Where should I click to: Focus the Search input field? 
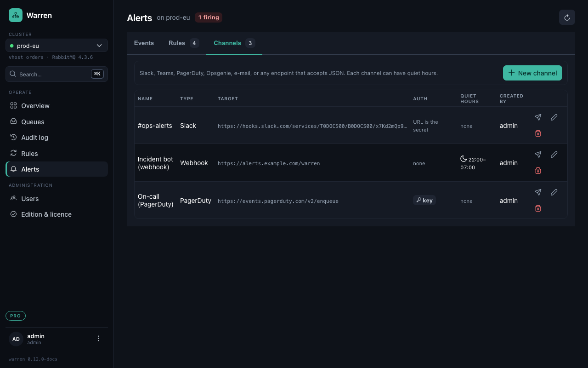click(57, 74)
